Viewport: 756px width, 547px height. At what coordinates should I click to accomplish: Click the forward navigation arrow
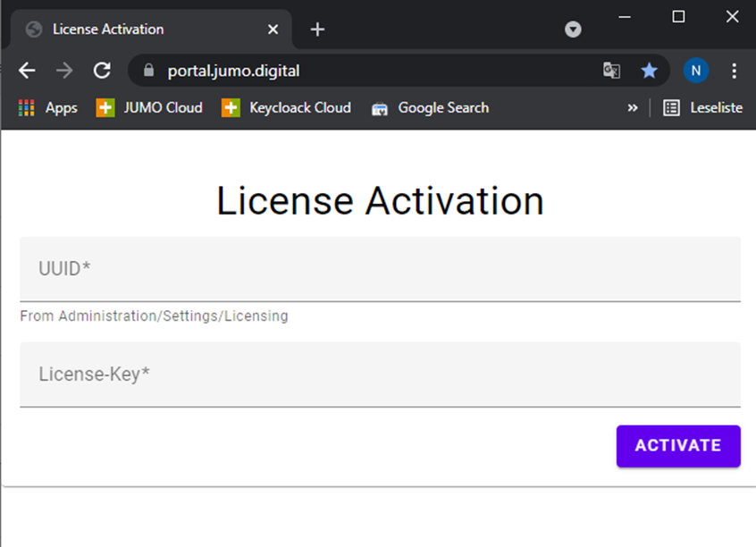coord(64,71)
